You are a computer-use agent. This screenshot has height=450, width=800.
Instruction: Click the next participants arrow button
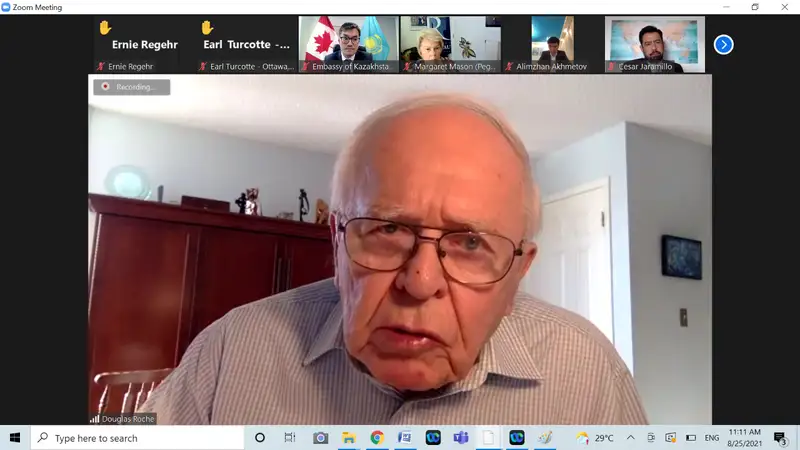tap(723, 44)
